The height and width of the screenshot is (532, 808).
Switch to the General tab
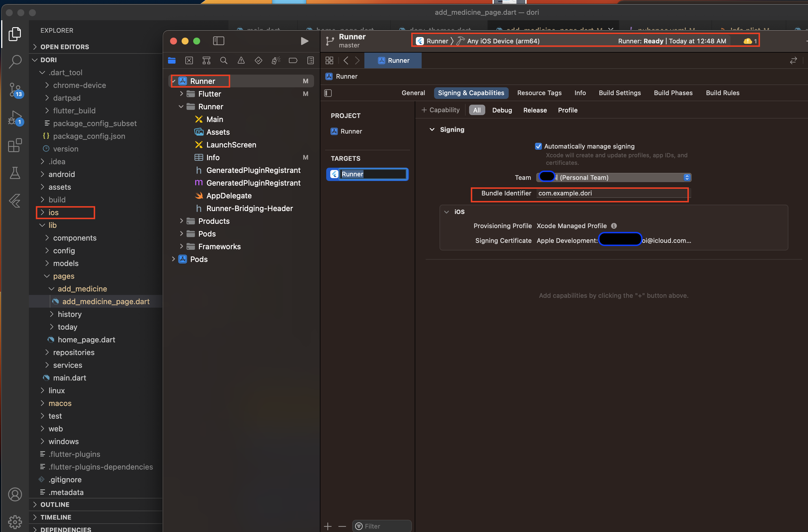pos(413,93)
